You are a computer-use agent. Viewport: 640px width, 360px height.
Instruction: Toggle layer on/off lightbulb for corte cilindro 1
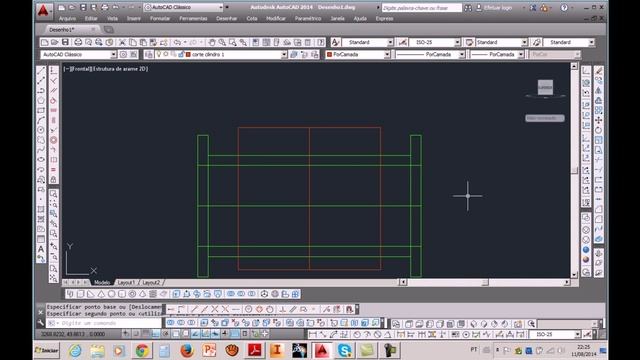[159, 54]
